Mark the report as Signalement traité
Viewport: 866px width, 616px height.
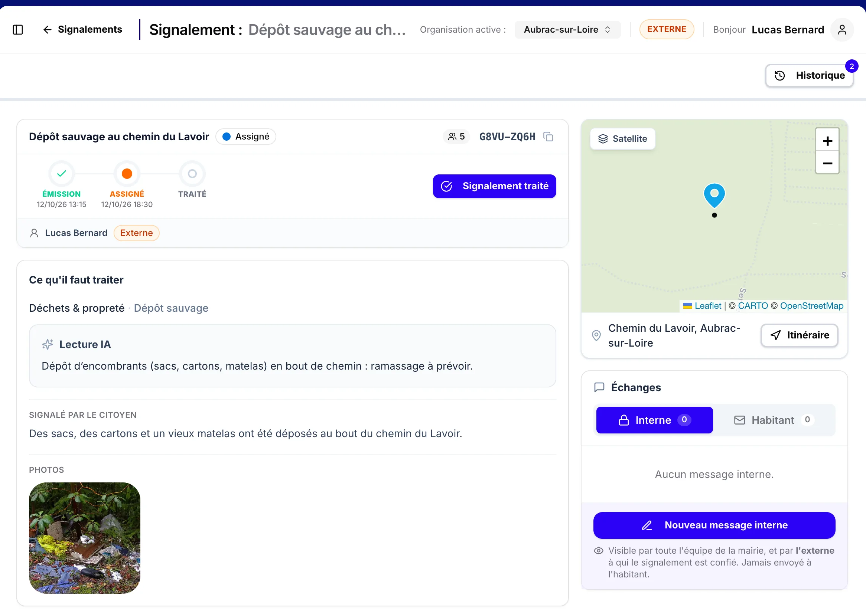[x=494, y=186]
